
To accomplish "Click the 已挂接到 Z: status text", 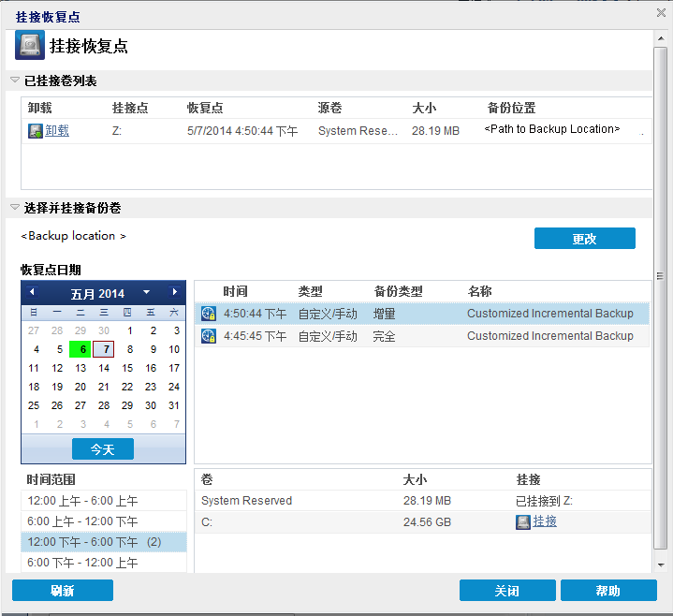I will [x=544, y=501].
